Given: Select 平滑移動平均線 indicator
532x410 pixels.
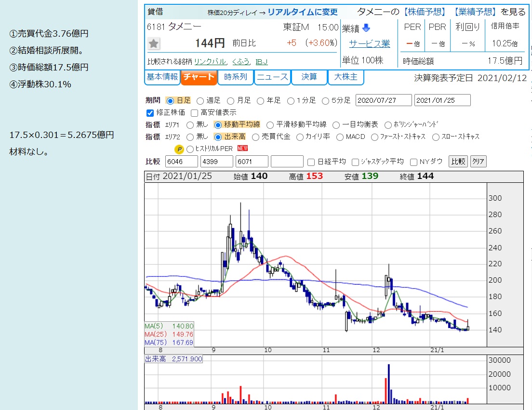Looking at the screenshot, I should 270,125.
